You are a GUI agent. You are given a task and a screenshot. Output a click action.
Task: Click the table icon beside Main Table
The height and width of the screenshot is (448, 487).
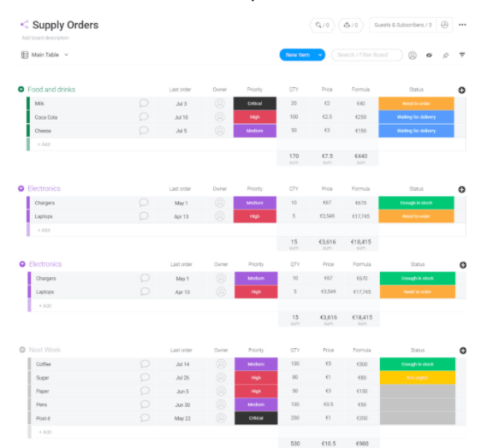[x=25, y=55]
